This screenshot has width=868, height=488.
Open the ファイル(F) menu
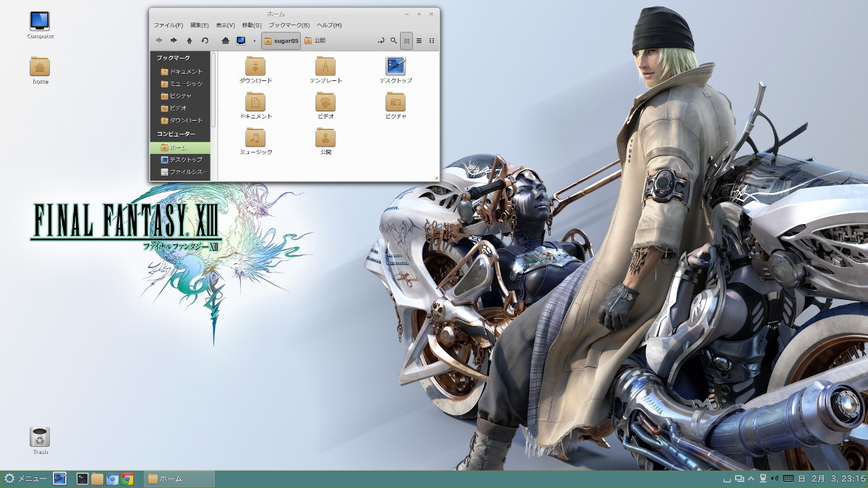coord(169,25)
